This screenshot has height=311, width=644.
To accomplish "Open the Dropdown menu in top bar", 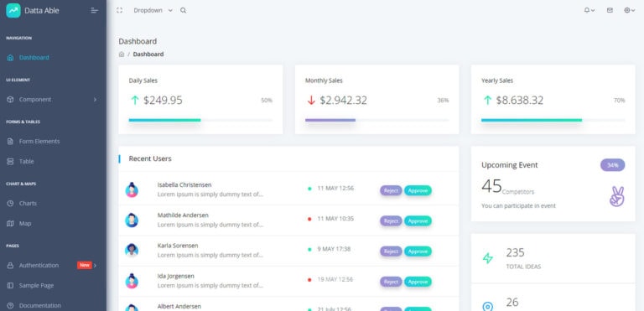I will (x=153, y=11).
